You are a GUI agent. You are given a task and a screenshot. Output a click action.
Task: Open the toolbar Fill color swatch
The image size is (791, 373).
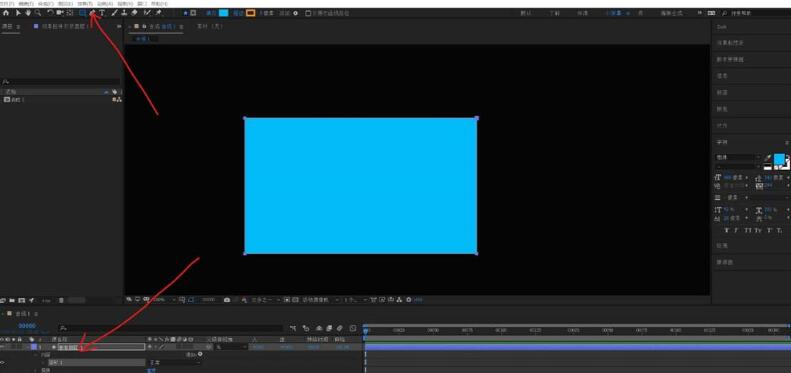(223, 13)
